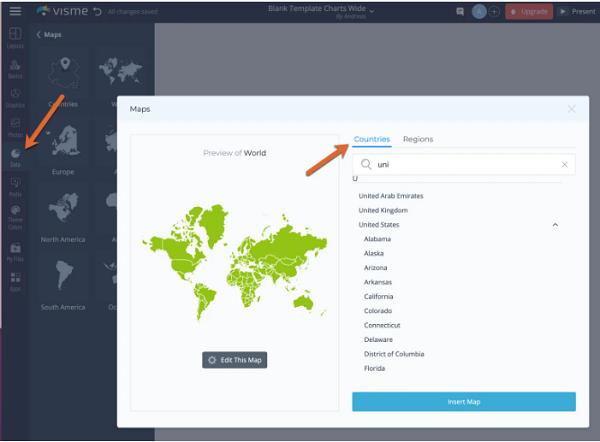Open the hamburger main menu
Image resolution: width=600 pixels, height=442 pixels.
coord(15,11)
